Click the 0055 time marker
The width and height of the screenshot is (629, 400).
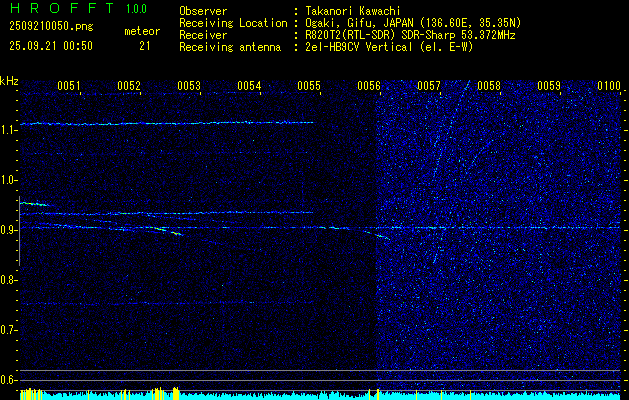pyautogui.click(x=309, y=85)
